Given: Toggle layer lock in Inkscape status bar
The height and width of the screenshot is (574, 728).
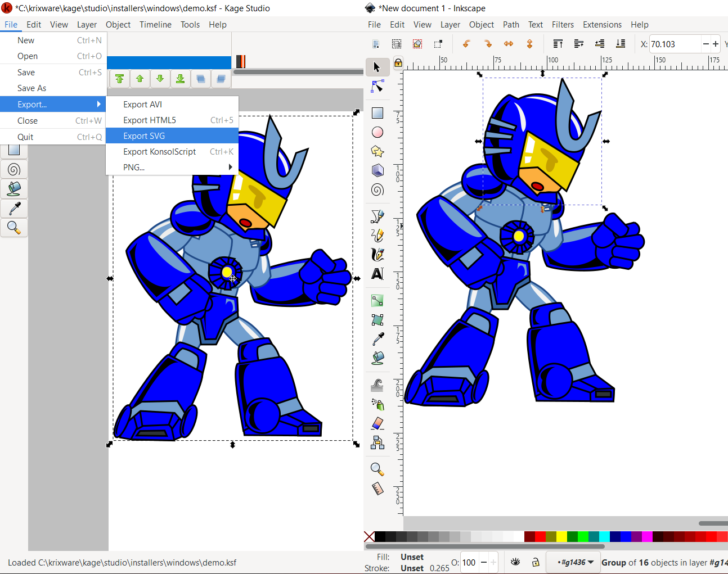Looking at the screenshot, I should 536,562.
